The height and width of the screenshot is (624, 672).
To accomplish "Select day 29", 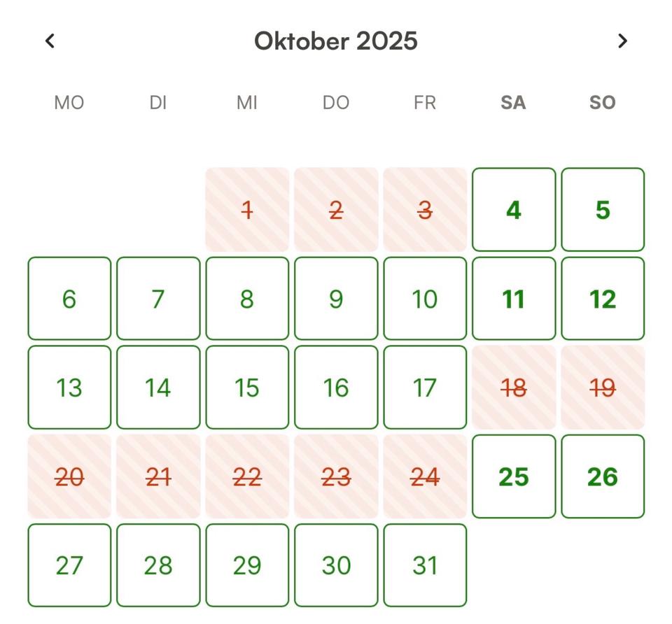I will (x=247, y=565).
